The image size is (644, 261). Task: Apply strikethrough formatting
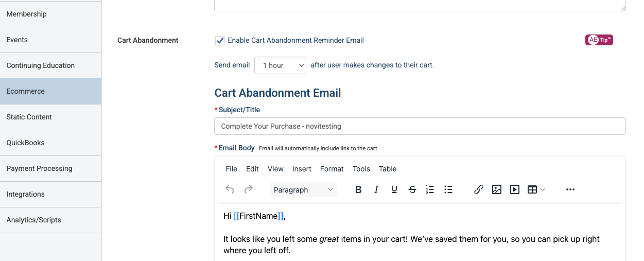[412, 189]
